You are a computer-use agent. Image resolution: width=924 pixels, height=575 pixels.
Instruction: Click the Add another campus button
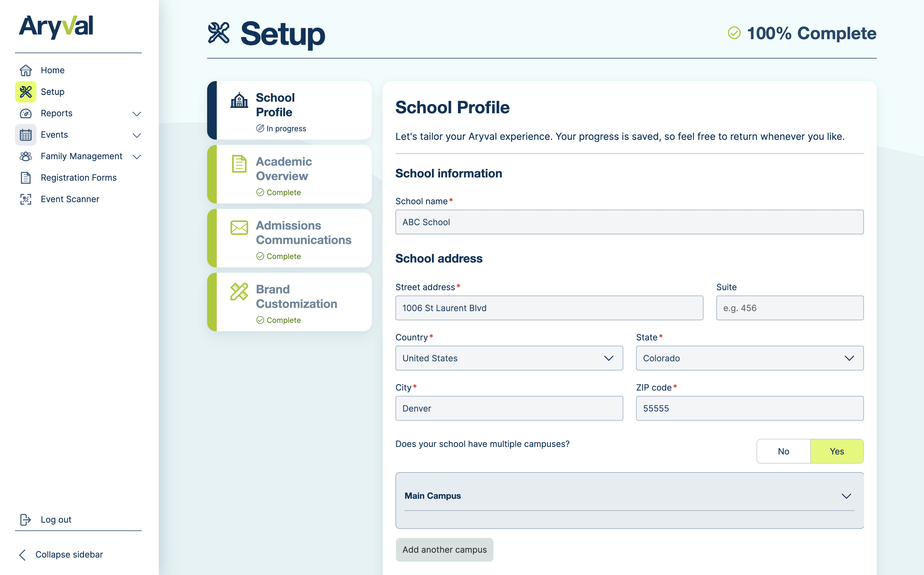tap(444, 549)
